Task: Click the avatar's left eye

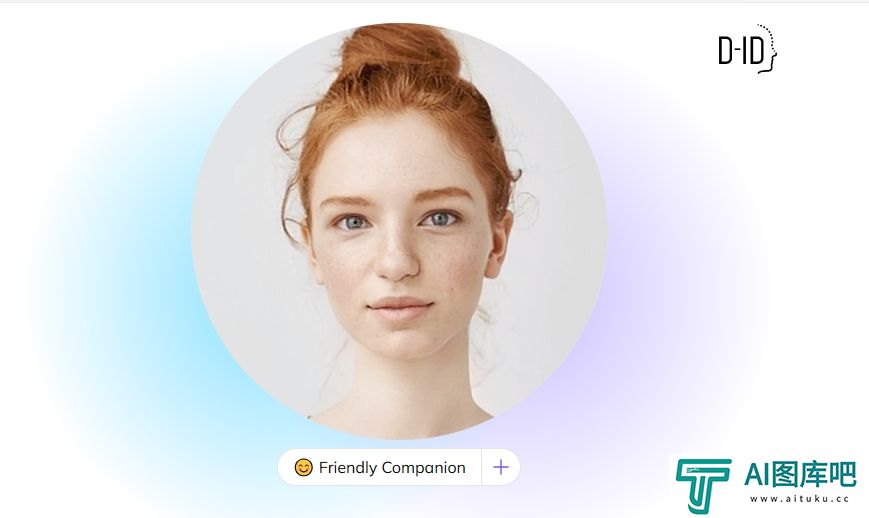Action: click(x=352, y=223)
